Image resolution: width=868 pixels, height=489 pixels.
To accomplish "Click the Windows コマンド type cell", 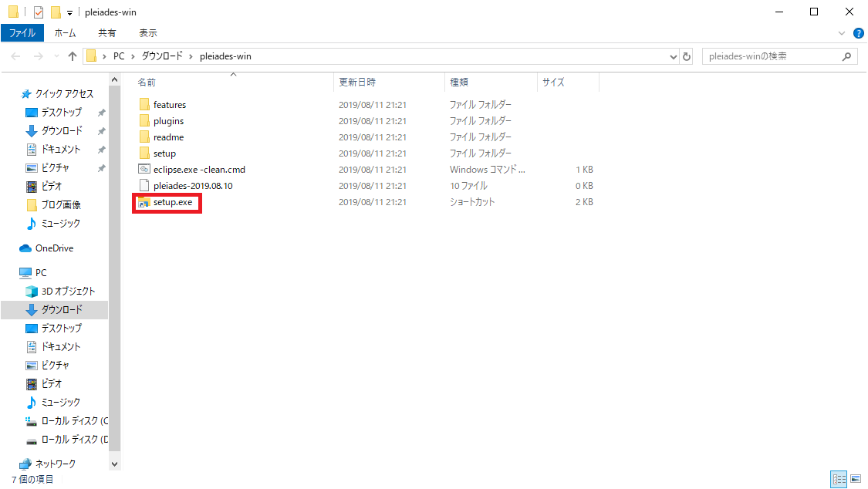I will click(x=487, y=170).
